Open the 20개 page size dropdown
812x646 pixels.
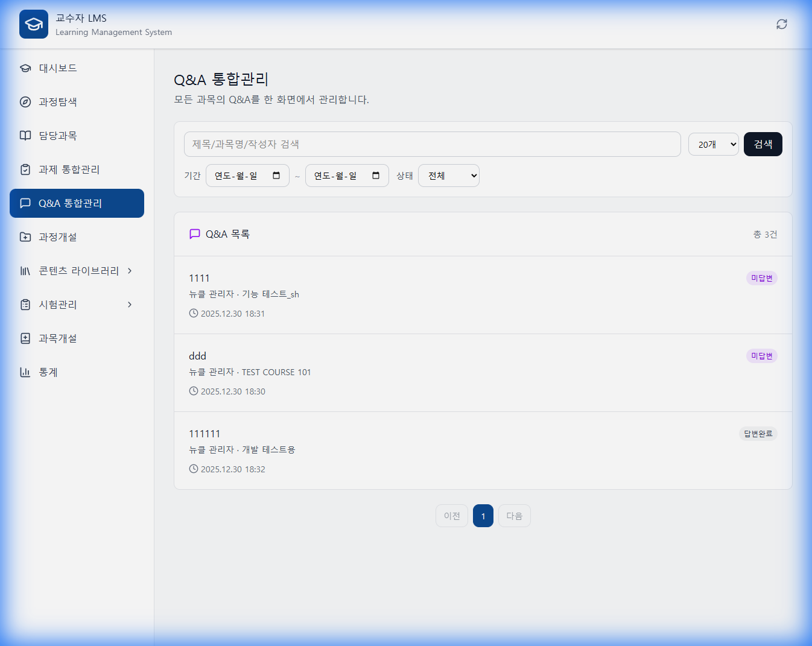(713, 144)
